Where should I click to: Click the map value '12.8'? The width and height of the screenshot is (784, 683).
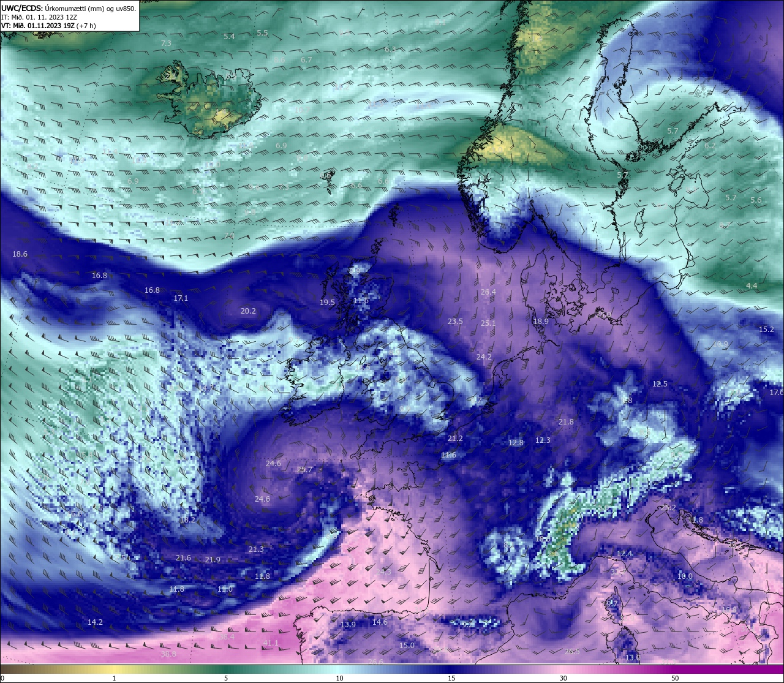516,443
